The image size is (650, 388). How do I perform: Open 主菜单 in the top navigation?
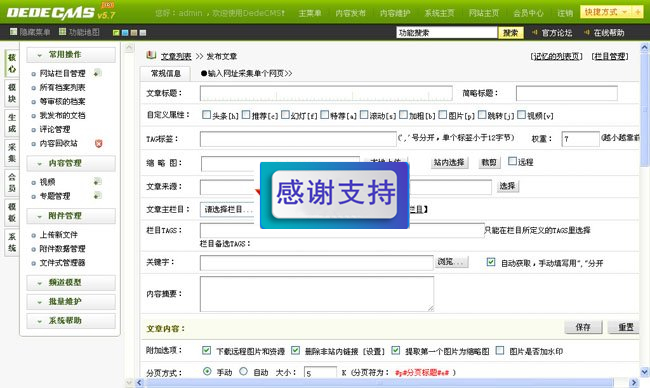(x=310, y=13)
